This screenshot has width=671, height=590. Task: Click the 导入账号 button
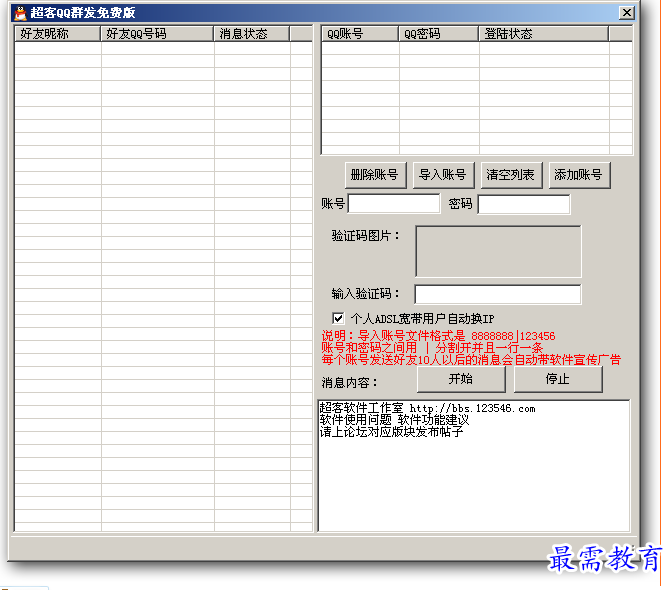443,175
